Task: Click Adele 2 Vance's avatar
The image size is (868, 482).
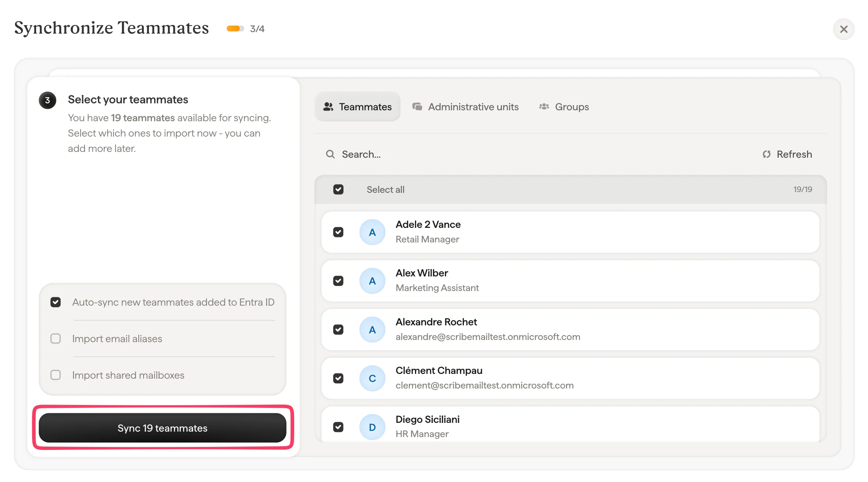Action: tap(372, 232)
